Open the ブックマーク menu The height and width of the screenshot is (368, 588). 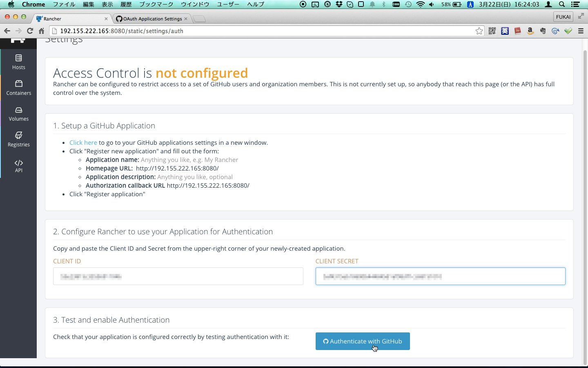pos(156,4)
